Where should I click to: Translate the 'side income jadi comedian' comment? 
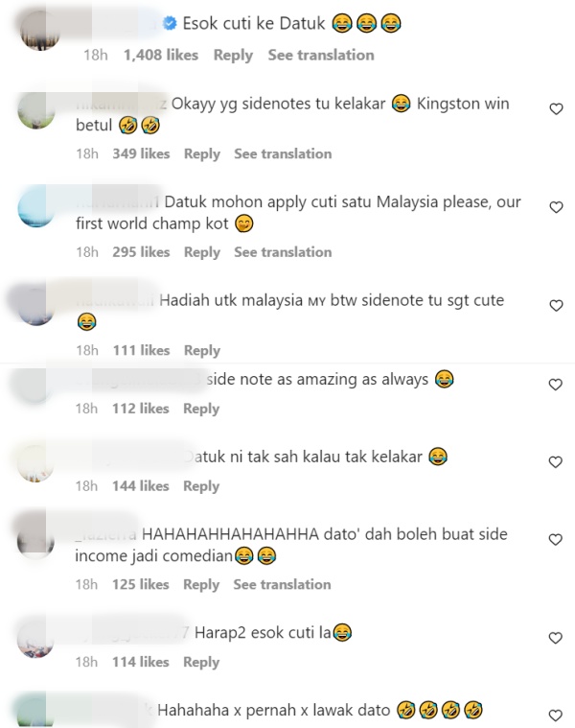point(282,584)
